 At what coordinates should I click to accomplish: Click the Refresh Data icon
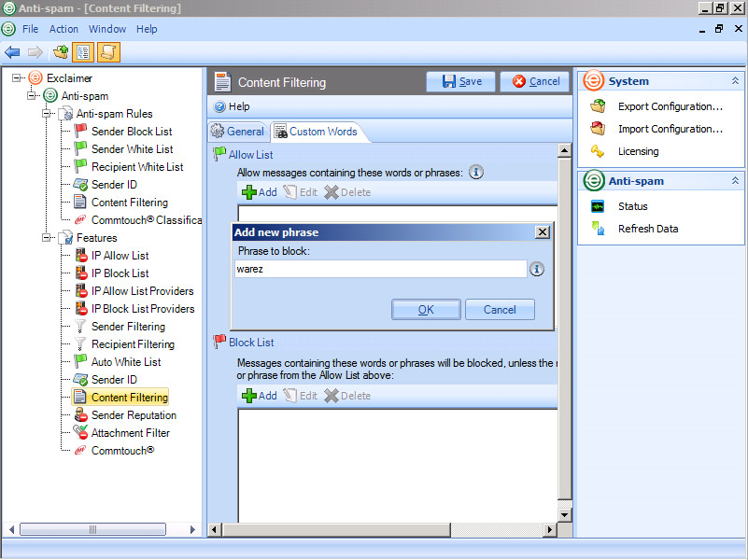tap(598, 229)
